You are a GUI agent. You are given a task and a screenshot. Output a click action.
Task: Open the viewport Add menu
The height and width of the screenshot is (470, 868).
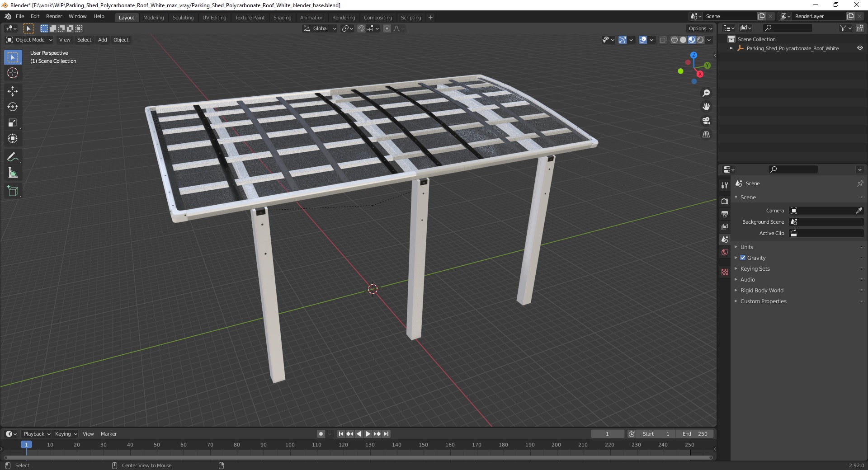(103, 40)
